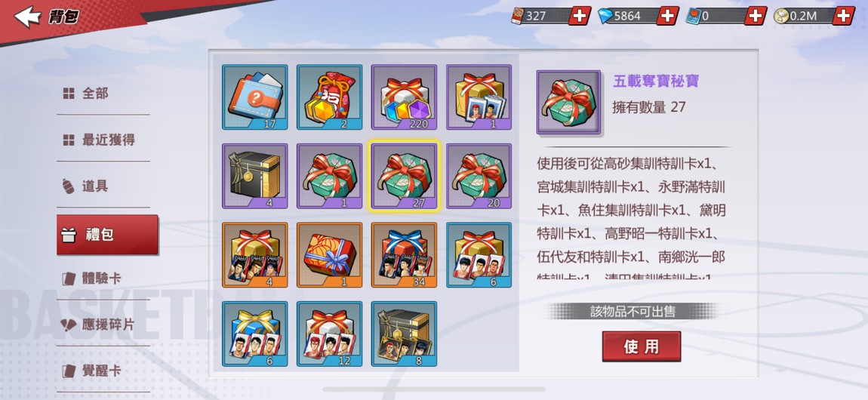Select the red lucky bag item
868x400 pixels.
[329, 97]
